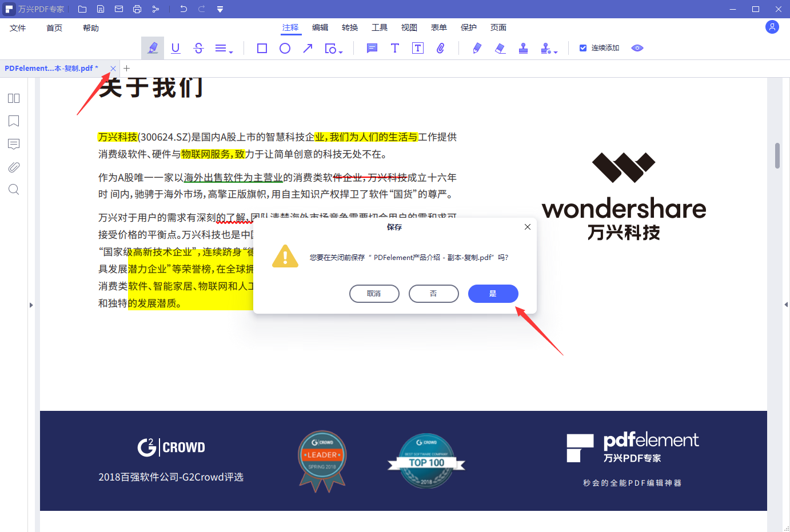Screen dimensions: 790x532
Task: Select the pencil freehand drawing tool
Action: (x=476, y=48)
